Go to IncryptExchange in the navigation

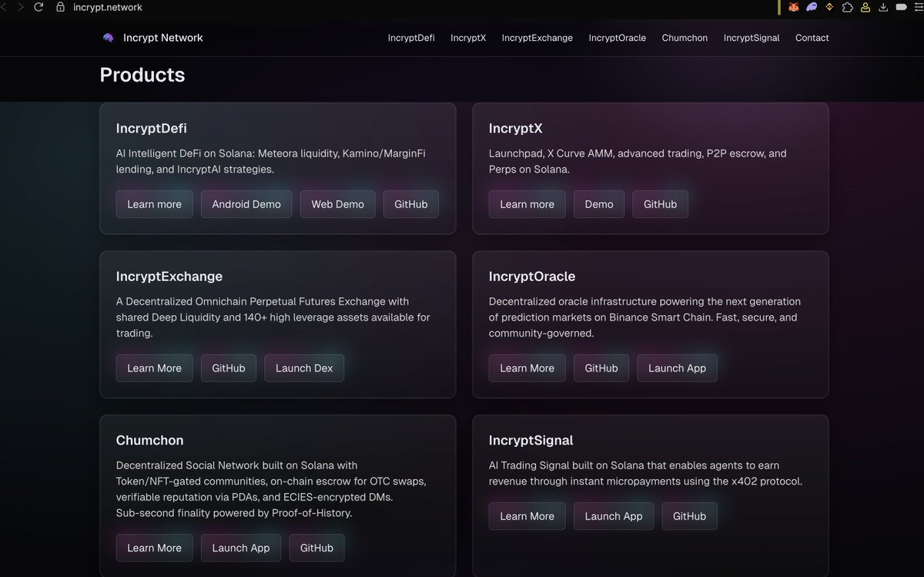[537, 38]
